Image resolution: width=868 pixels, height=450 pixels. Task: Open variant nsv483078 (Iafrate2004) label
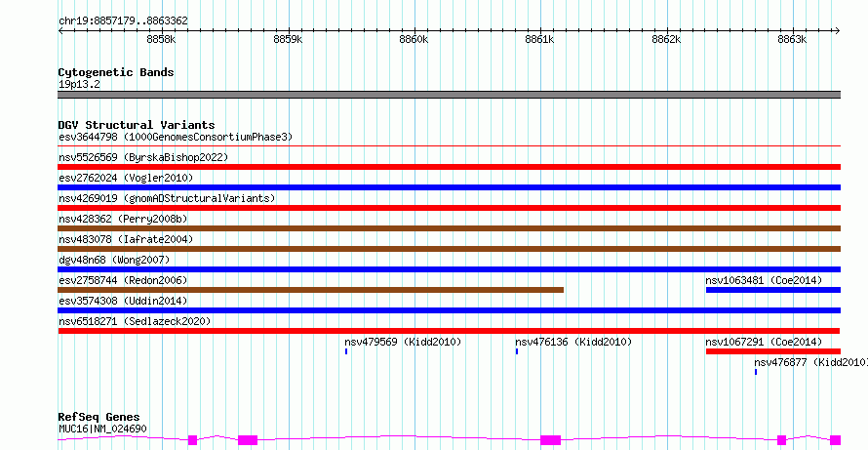pos(126,239)
